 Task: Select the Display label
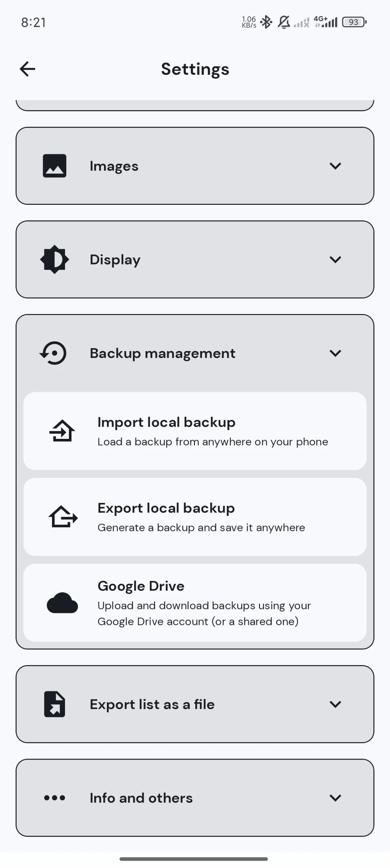(x=115, y=260)
